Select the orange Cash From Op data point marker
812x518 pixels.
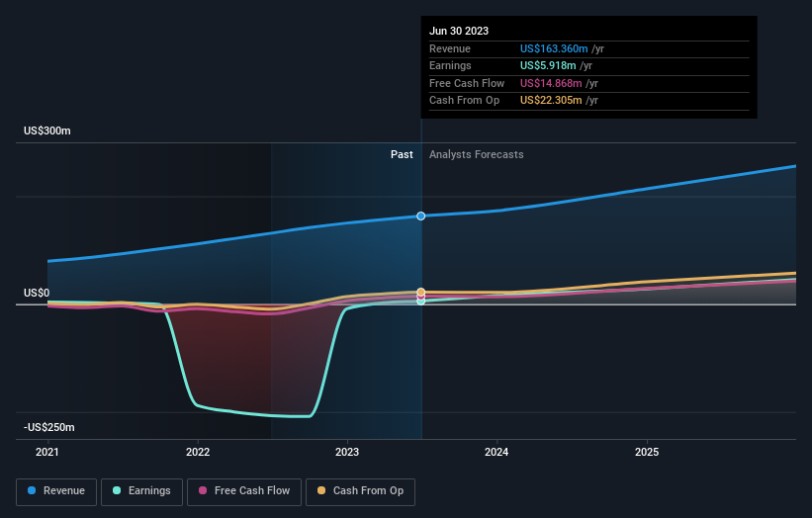click(421, 293)
